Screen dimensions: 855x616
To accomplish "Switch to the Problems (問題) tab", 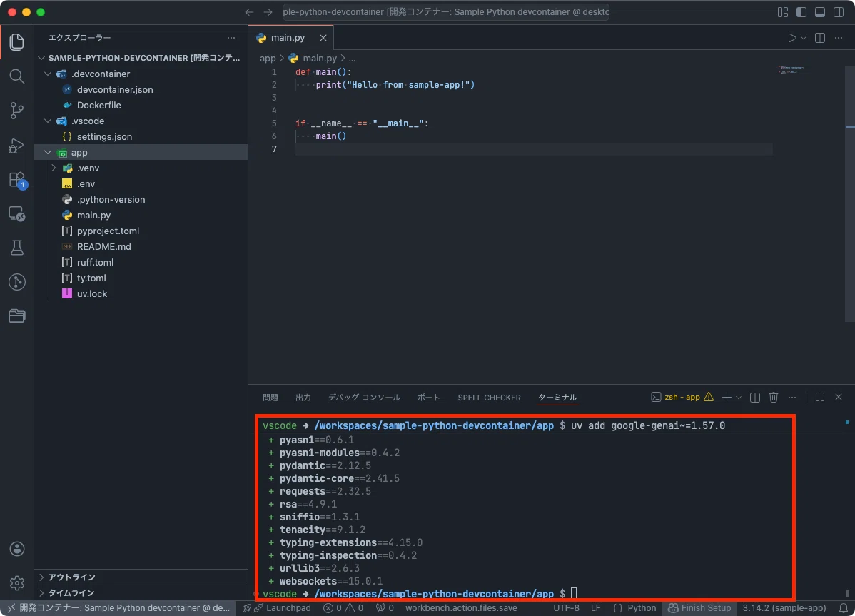I will click(270, 398).
